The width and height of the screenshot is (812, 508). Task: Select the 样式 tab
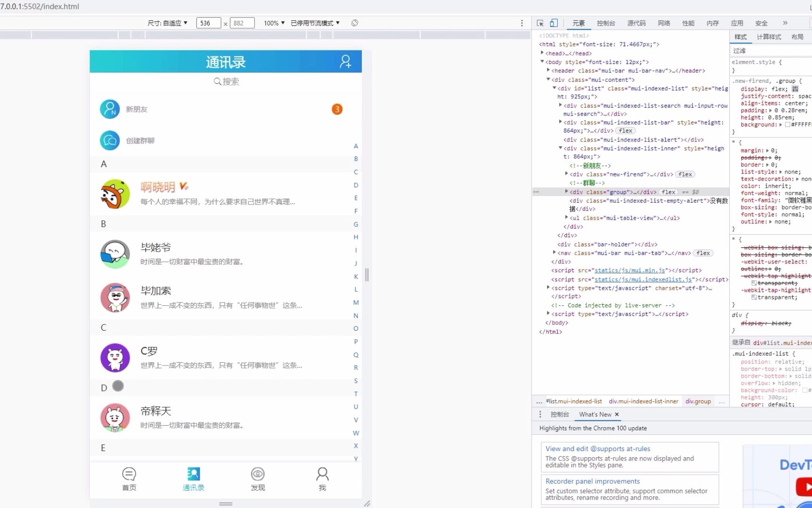[741, 37]
